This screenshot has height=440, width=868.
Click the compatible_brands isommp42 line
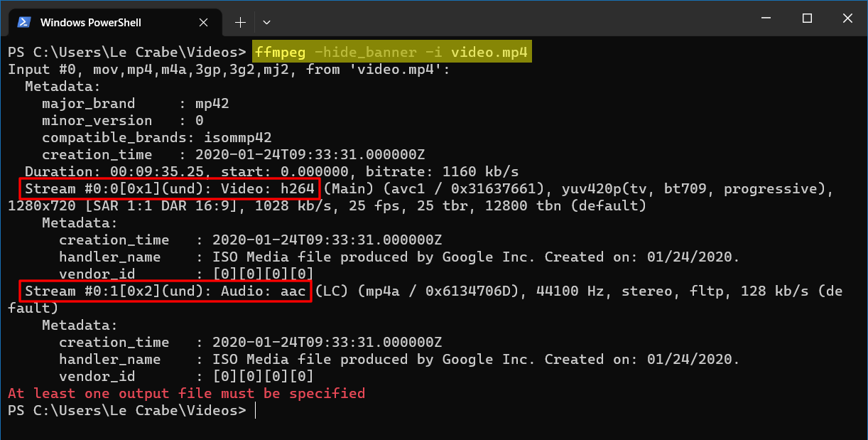[157, 137]
